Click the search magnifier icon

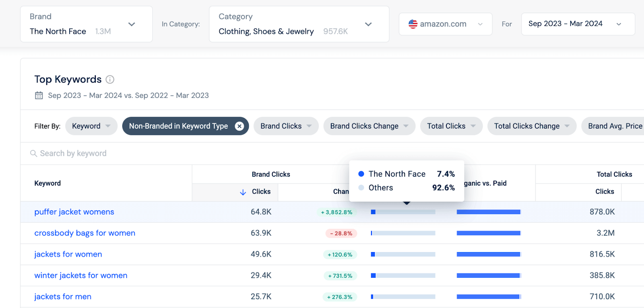(x=33, y=153)
